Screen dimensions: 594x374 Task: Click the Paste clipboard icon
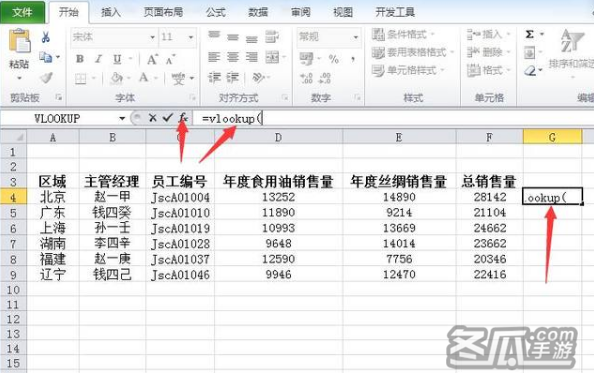point(19,41)
